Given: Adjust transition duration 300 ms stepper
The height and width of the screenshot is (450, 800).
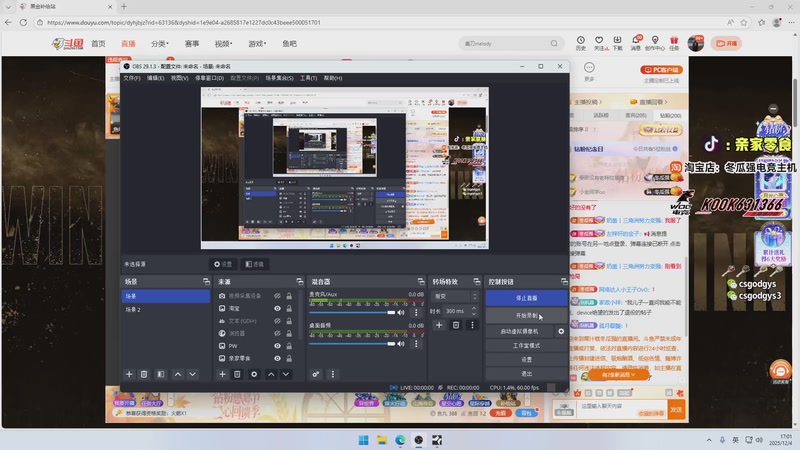Looking at the screenshot, I should pyautogui.click(x=474, y=311).
